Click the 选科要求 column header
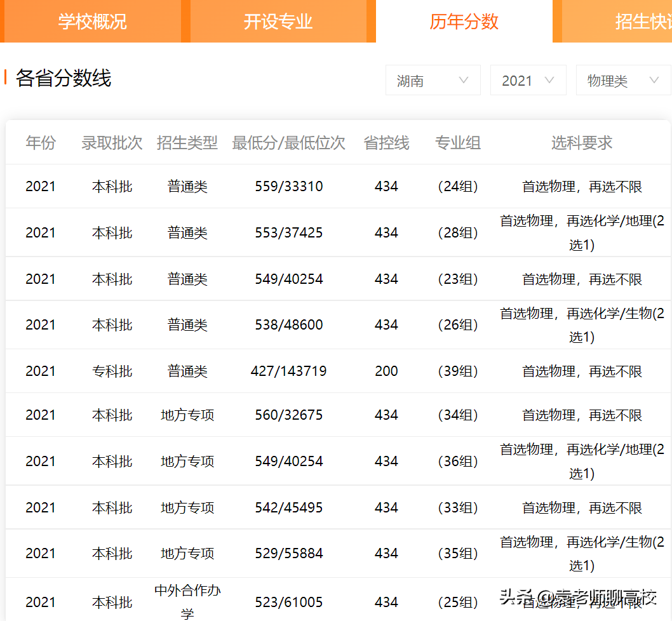 (x=581, y=144)
